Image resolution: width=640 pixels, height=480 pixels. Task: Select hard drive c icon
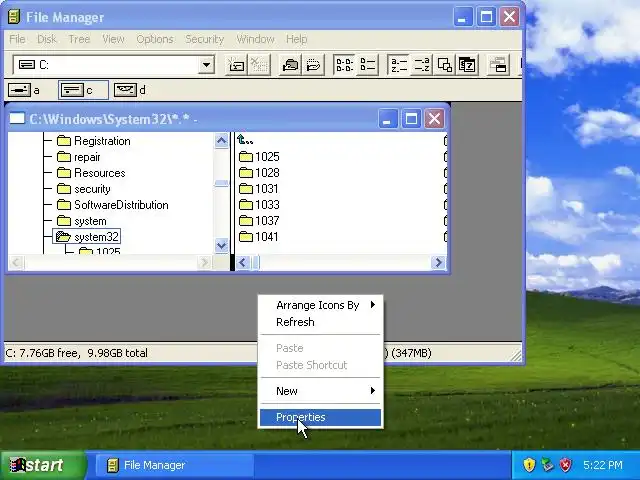tap(72, 90)
